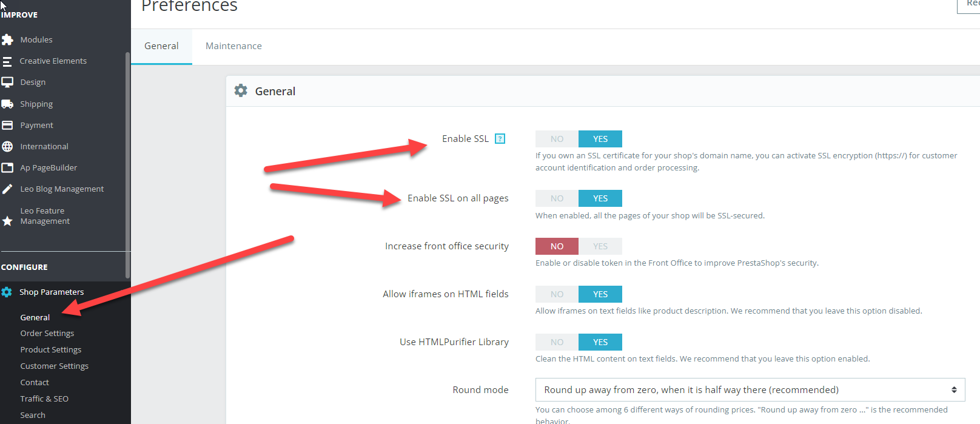Click the Leo Feature Management star icon
980x424 pixels.
[x=7, y=221]
